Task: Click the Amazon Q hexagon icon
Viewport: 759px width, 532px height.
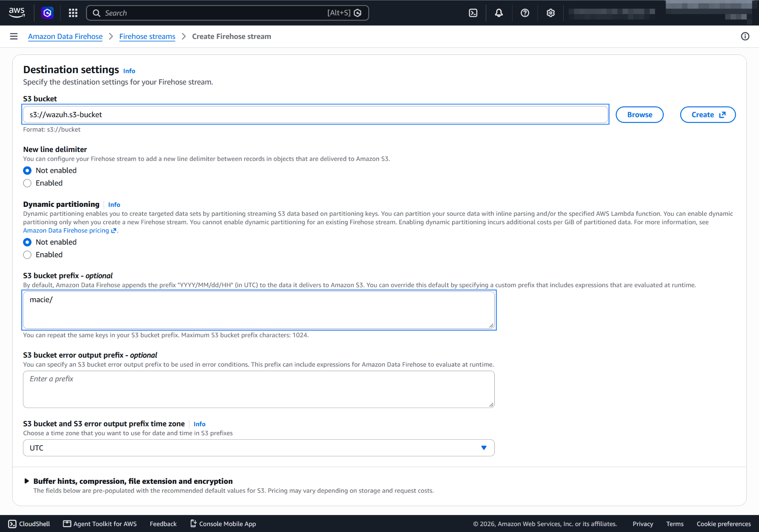Action: (47, 13)
